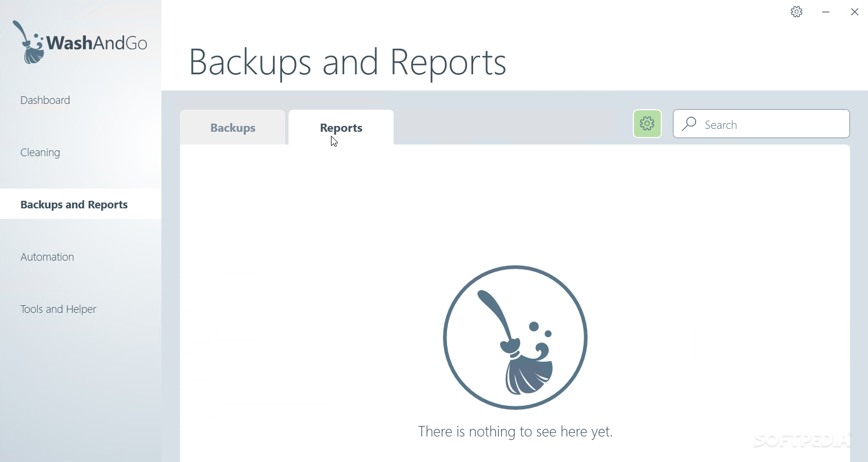Close the WashAndGo window
Image resolution: width=868 pixels, height=462 pixels.
(x=855, y=12)
